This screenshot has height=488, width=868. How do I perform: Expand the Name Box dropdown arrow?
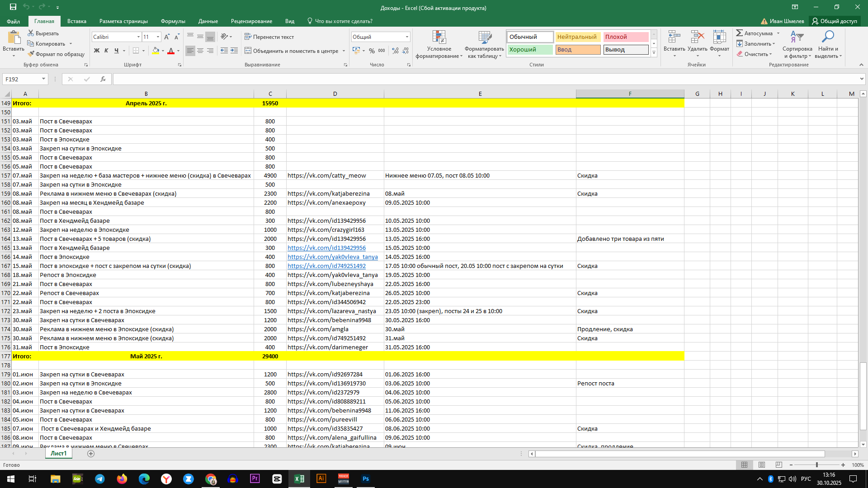pyautogui.click(x=43, y=79)
